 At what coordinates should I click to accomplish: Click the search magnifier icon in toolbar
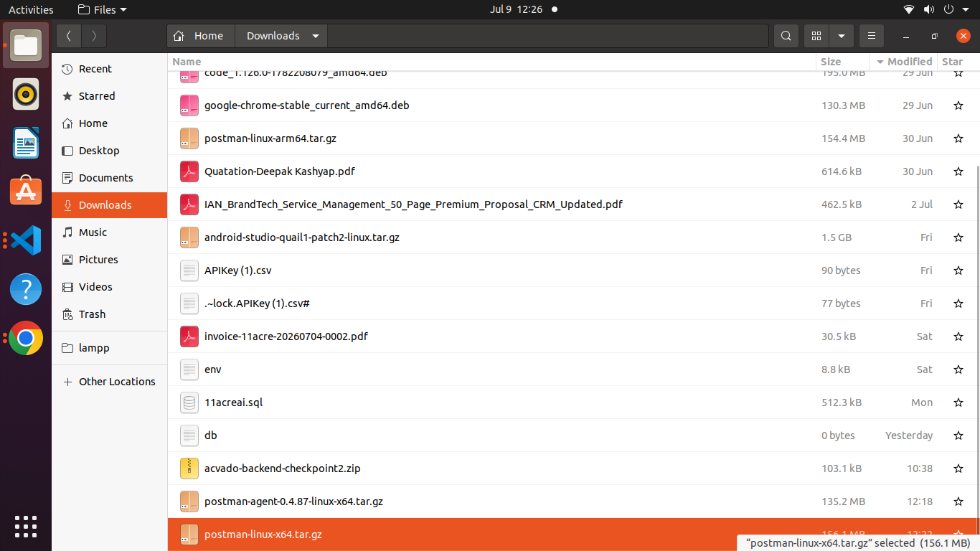(786, 36)
